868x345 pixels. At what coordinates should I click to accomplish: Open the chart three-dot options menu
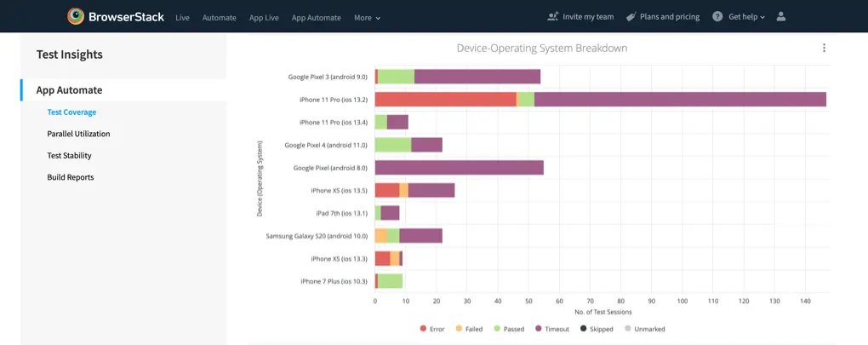[x=824, y=49]
